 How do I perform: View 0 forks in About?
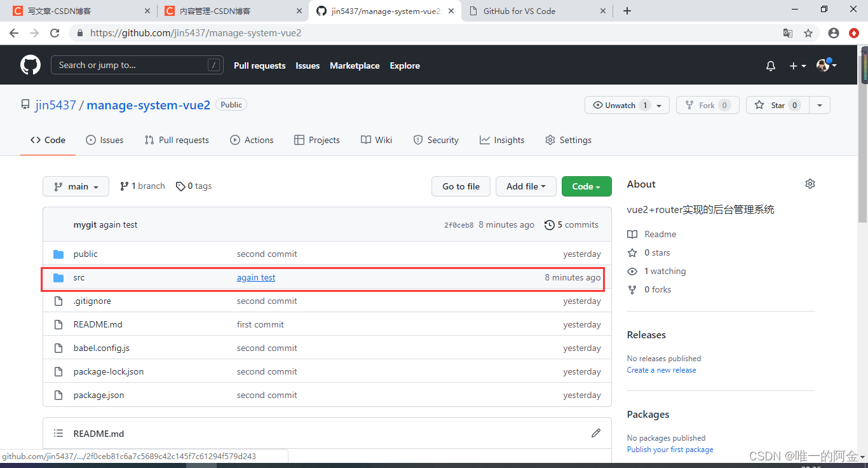pos(649,289)
